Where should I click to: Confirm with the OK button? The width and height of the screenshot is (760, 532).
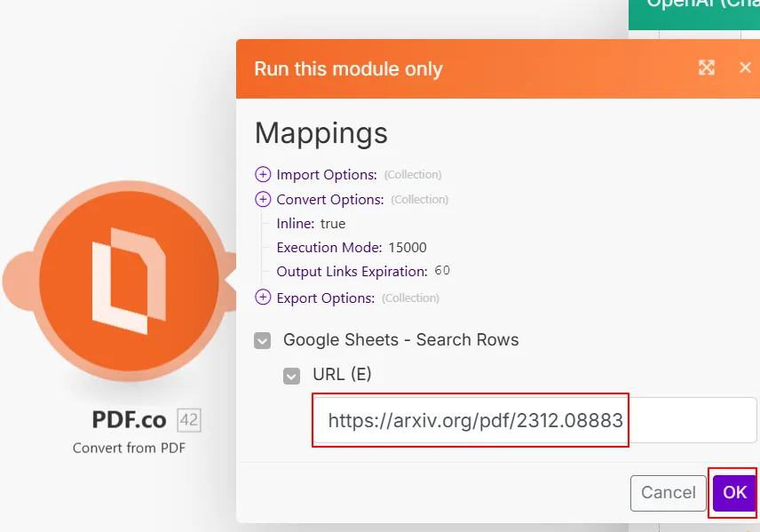pos(735,493)
